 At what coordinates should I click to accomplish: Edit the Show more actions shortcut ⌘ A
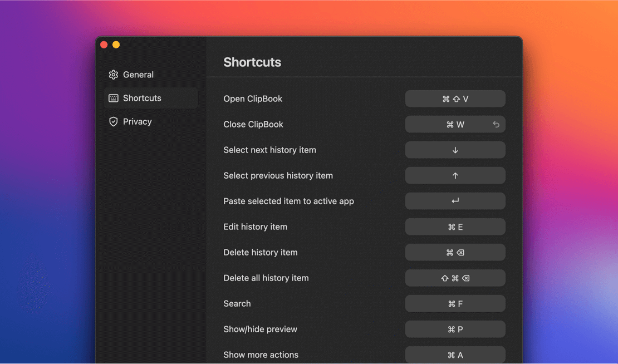click(455, 355)
